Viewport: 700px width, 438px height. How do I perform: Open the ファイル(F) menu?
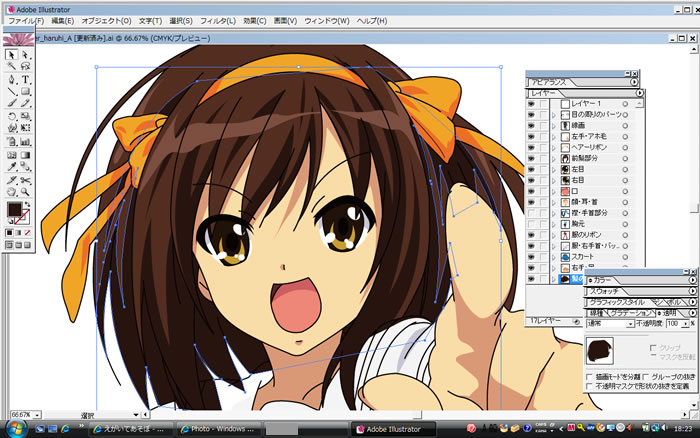(26, 21)
